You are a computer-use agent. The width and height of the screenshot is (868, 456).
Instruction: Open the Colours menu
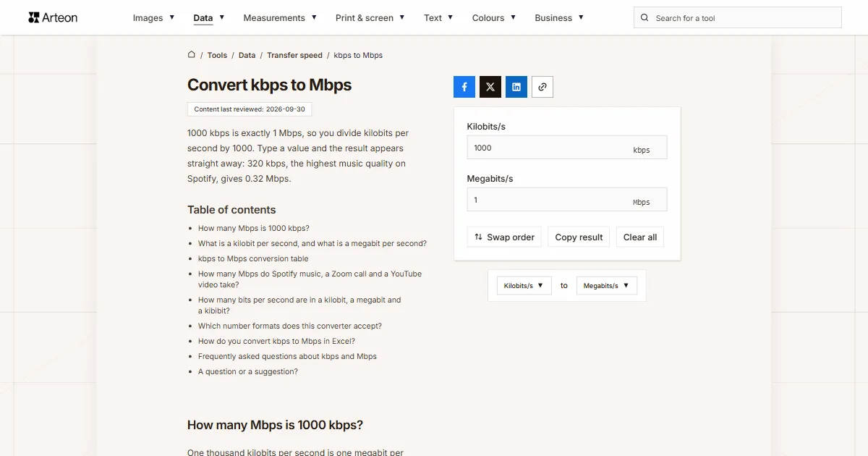[x=494, y=18]
